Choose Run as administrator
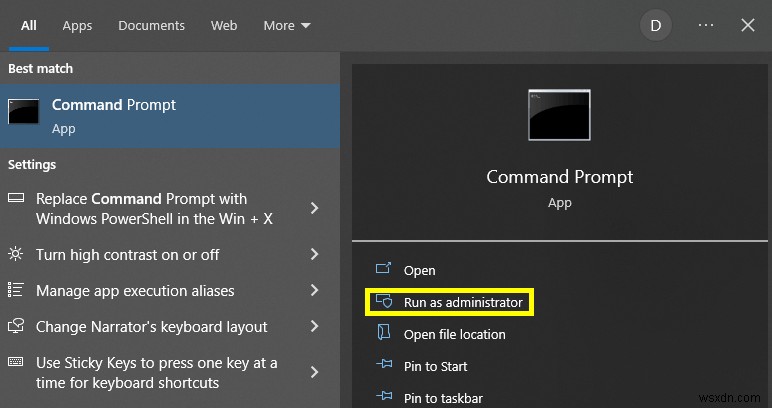Image resolution: width=772 pixels, height=408 pixels. pyautogui.click(x=462, y=302)
